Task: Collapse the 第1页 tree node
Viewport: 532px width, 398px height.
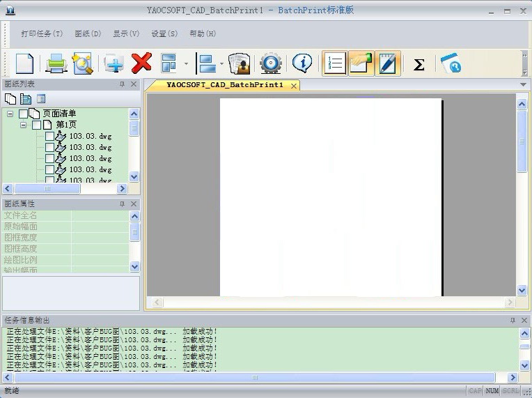Action: click(x=24, y=125)
